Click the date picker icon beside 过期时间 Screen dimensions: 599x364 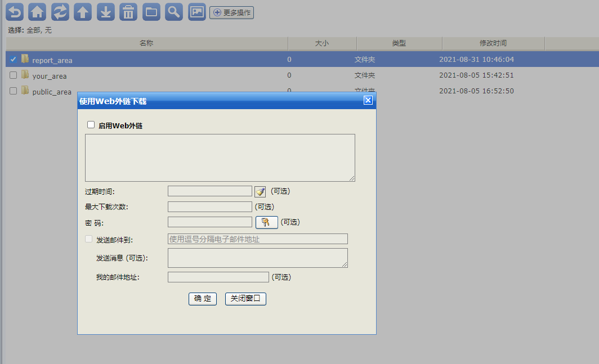(260, 191)
